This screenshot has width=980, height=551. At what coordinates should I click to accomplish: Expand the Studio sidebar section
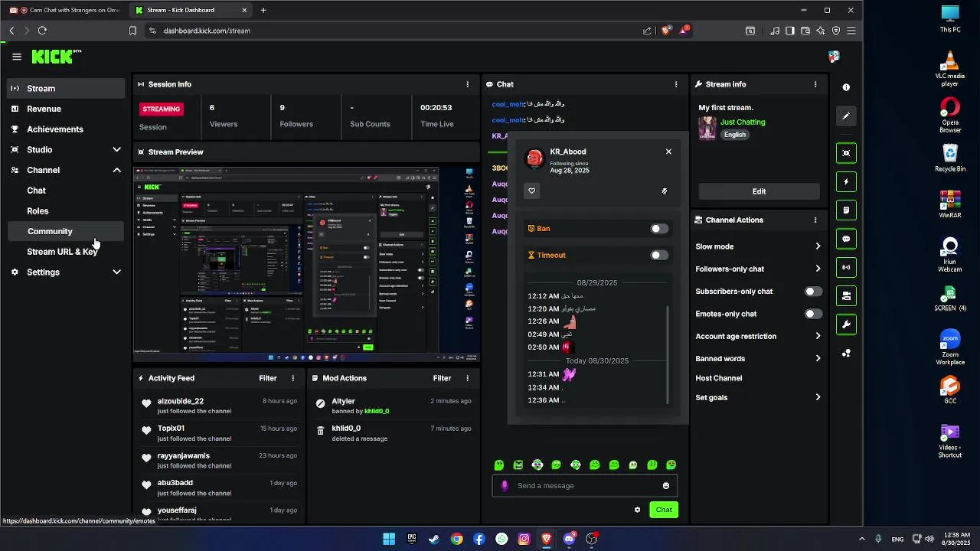click(x=116, y=149)
